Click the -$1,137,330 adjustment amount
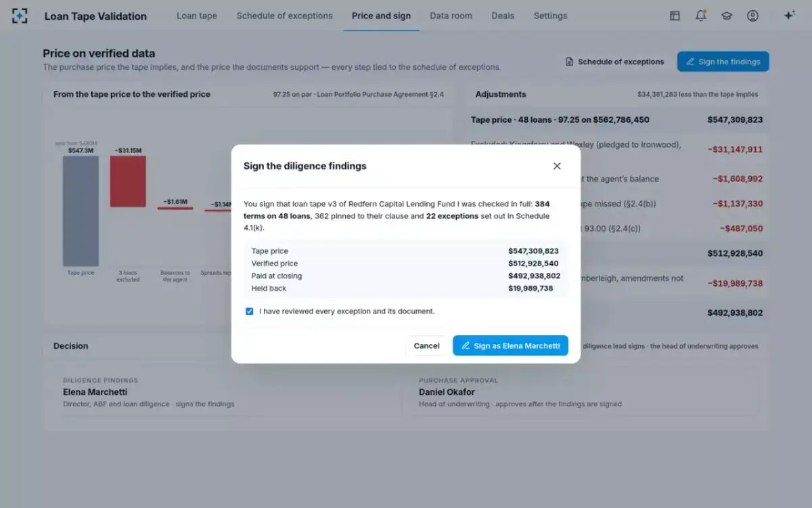 coord(737,203)
